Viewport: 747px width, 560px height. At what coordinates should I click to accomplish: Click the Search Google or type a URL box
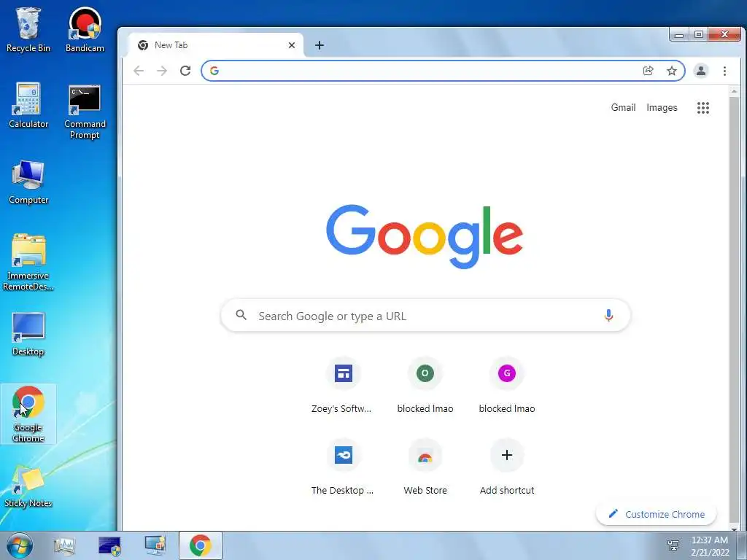[425, 315]
